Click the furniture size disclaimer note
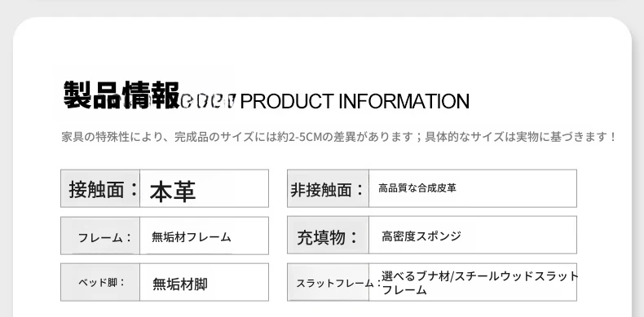 pos(339,137)
